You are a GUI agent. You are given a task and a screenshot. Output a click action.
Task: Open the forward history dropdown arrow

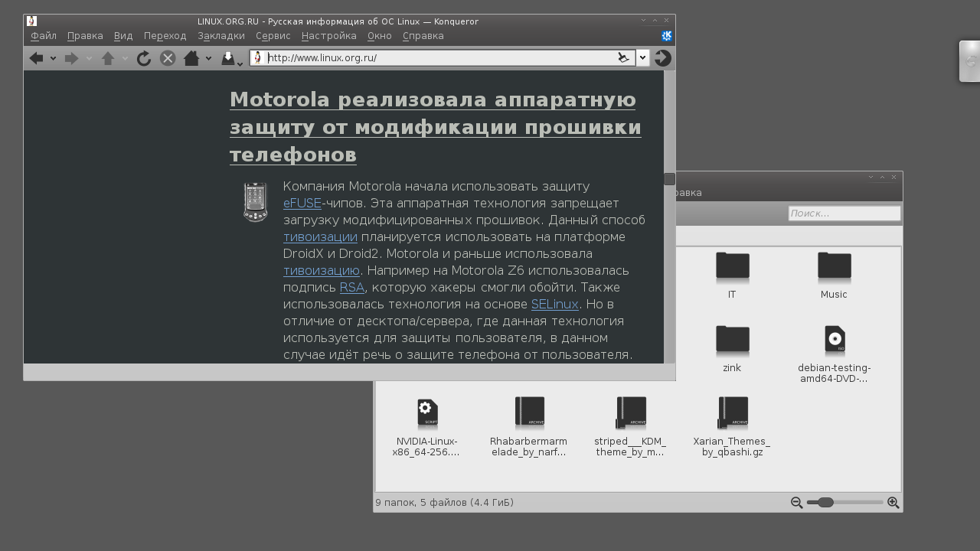pyautogui.click(x=89, y=58)
